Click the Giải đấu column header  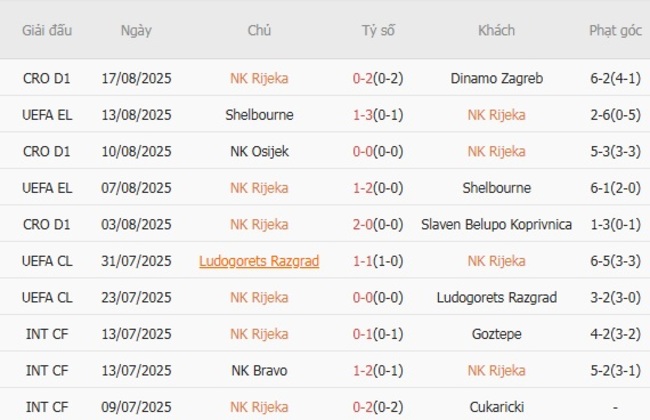47,30
